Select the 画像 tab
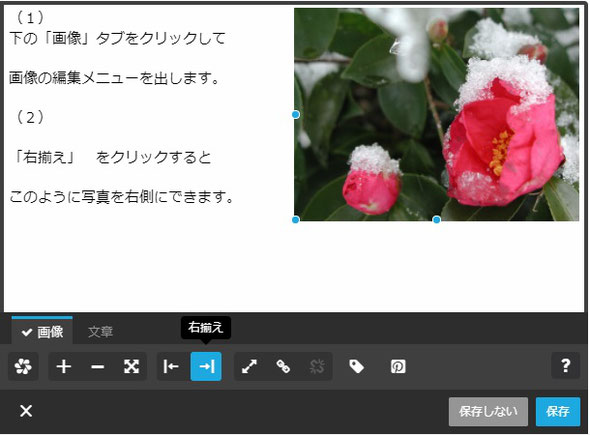The height and width of the screenshot is (435, 590). [42, 331]
